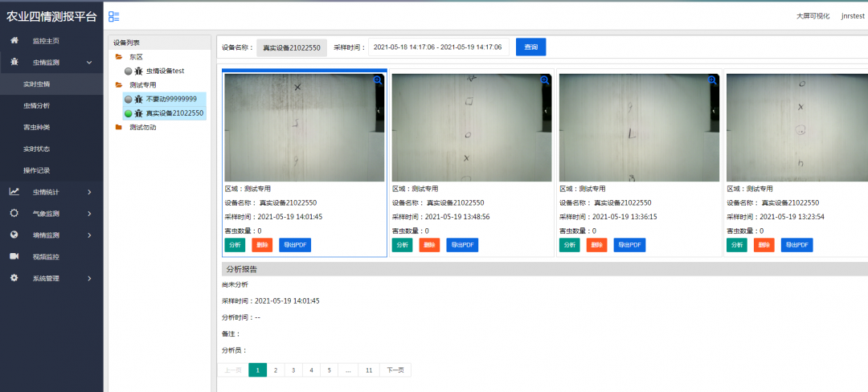Click the sun icon beside 气象监测
Screen dimensions: 868x392
tap(14, 214)
